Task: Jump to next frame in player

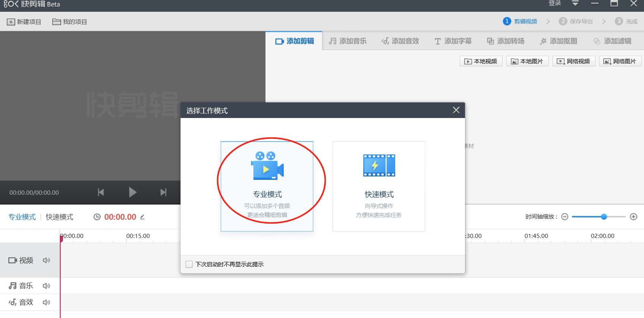Action: 163,192
